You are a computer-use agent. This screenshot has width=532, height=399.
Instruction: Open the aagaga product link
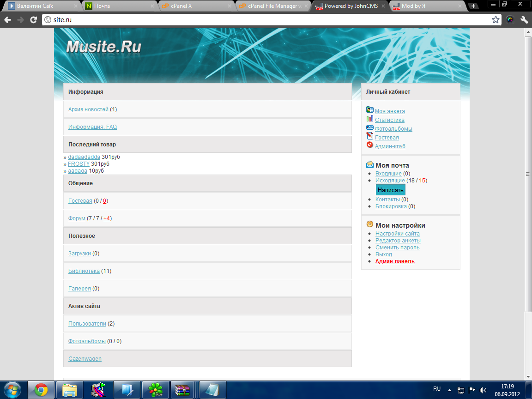[x=78, y=171]
